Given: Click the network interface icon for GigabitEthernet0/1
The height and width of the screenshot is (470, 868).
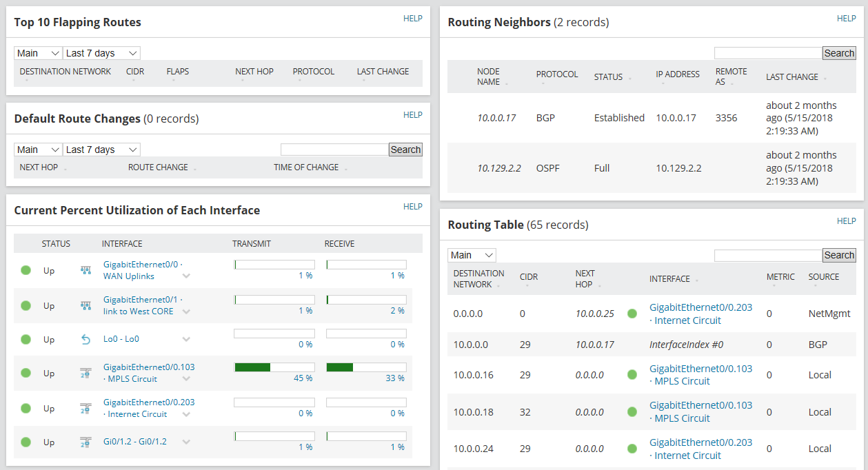Looking at the screenshot, I should 86,305.
